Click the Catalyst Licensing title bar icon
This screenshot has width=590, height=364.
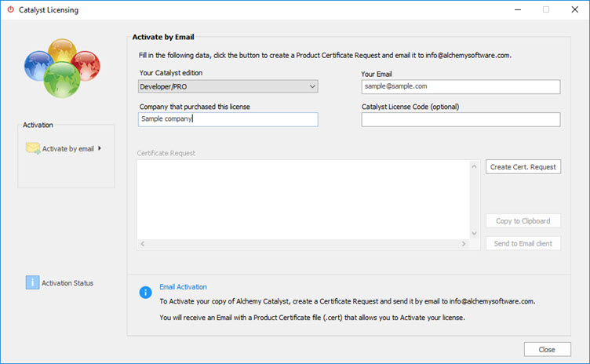coord(10,10)
